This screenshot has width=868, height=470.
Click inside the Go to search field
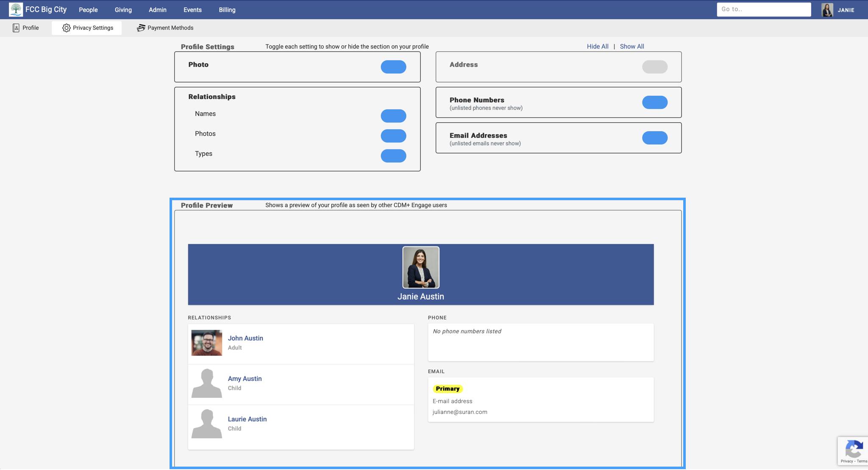coord(764,9)
